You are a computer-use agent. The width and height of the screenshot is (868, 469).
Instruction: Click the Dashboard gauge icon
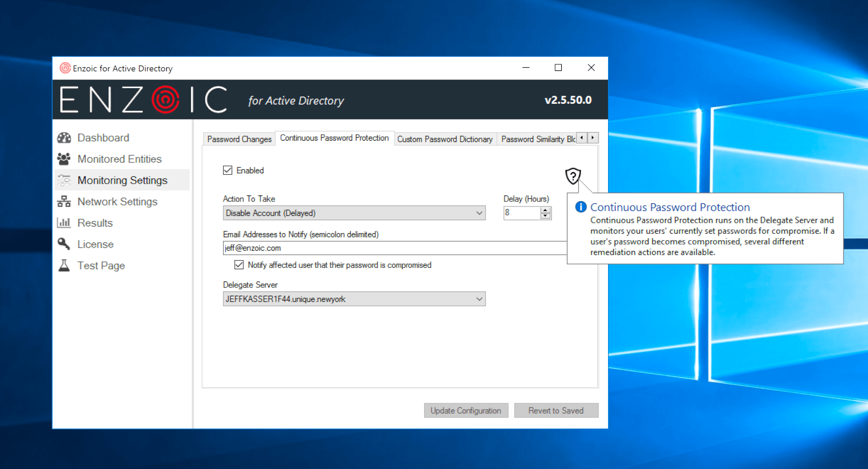point(64,138)
